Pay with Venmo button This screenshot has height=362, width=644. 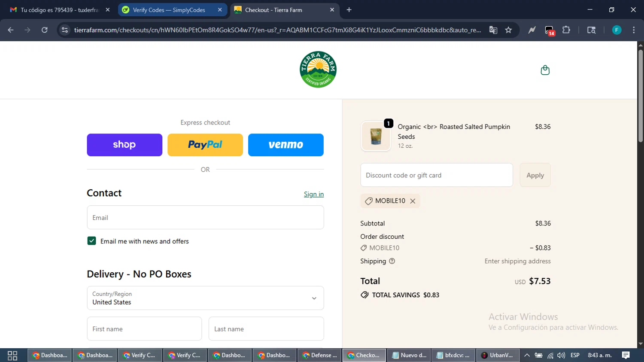pyautogui.click(x=286, y=145)
